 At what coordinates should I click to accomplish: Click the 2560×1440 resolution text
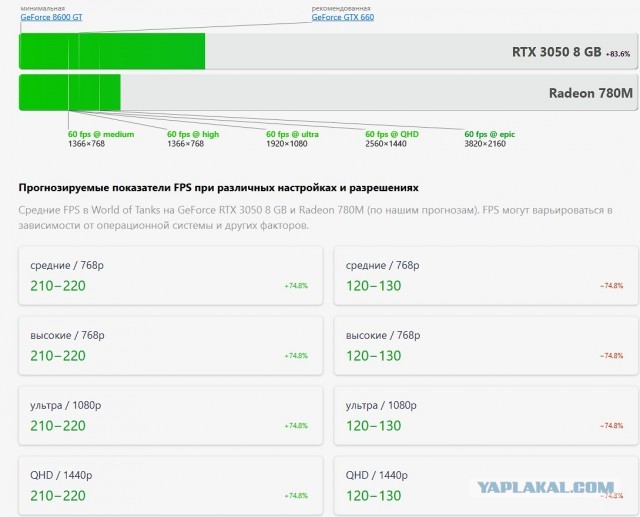(x=386, y=144)
